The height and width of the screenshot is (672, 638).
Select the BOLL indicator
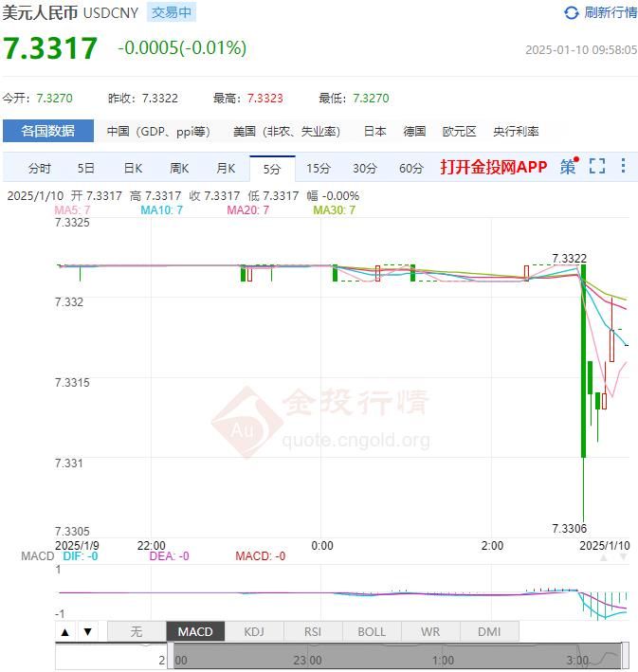(x=372, y=631)
